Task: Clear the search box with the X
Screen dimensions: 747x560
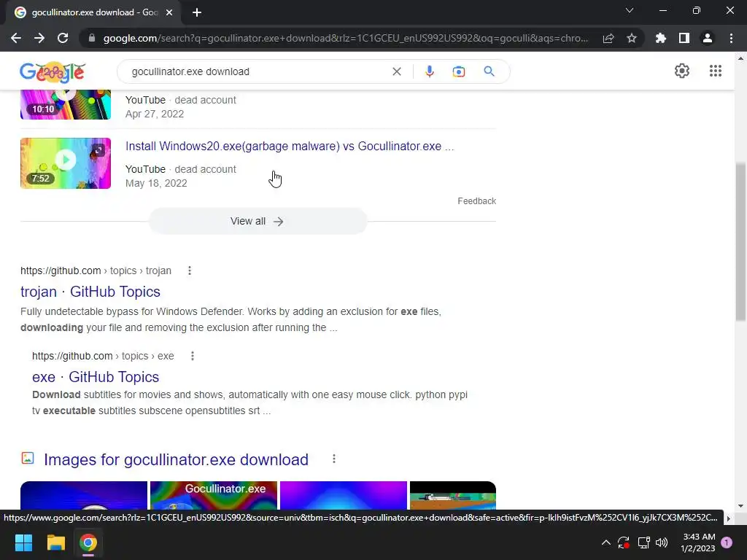Action: pos(396,71)
